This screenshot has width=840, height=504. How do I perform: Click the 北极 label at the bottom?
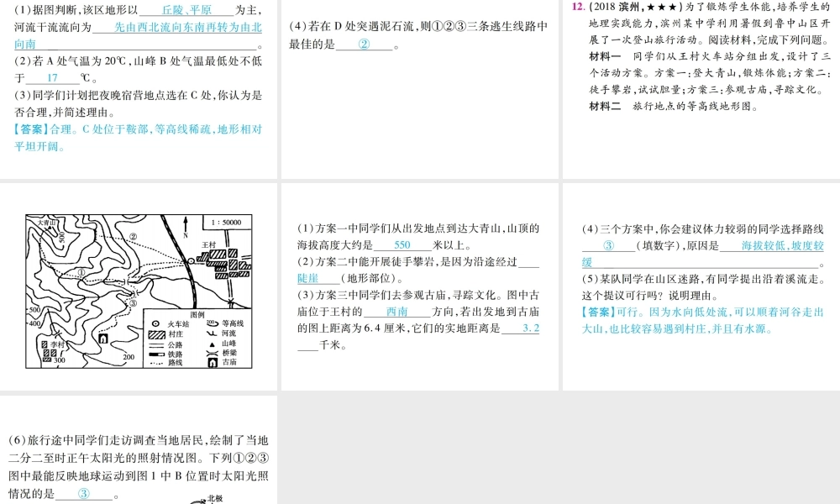[x=215, y=499]
